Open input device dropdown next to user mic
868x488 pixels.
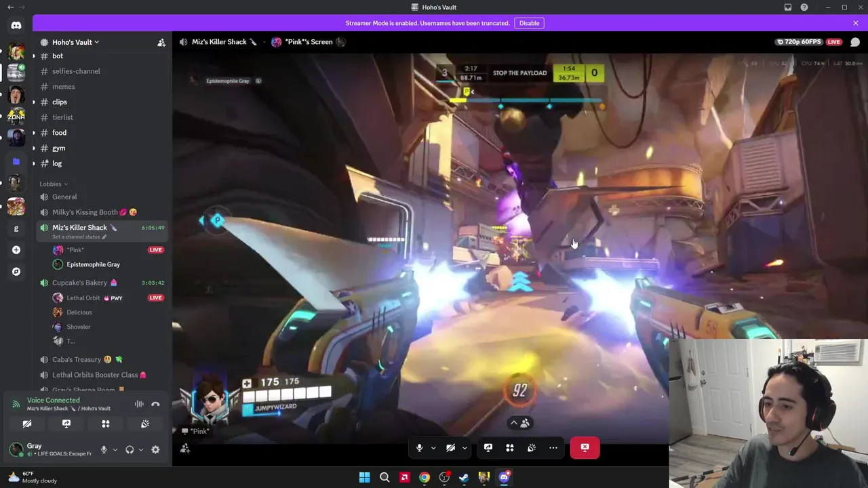(x=115, y=449)
